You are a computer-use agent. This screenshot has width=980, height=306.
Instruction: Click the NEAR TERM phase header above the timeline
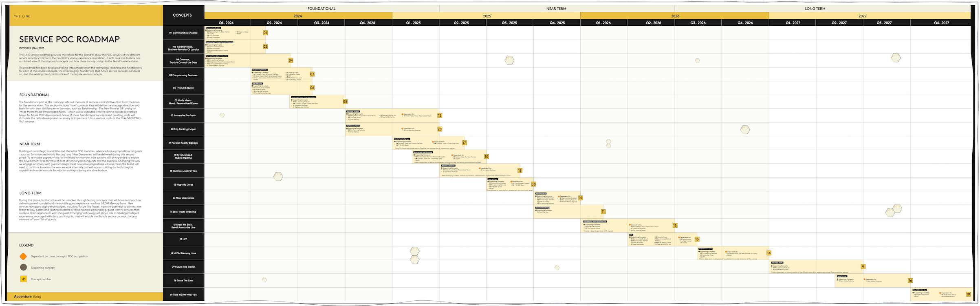pos(556,9)
